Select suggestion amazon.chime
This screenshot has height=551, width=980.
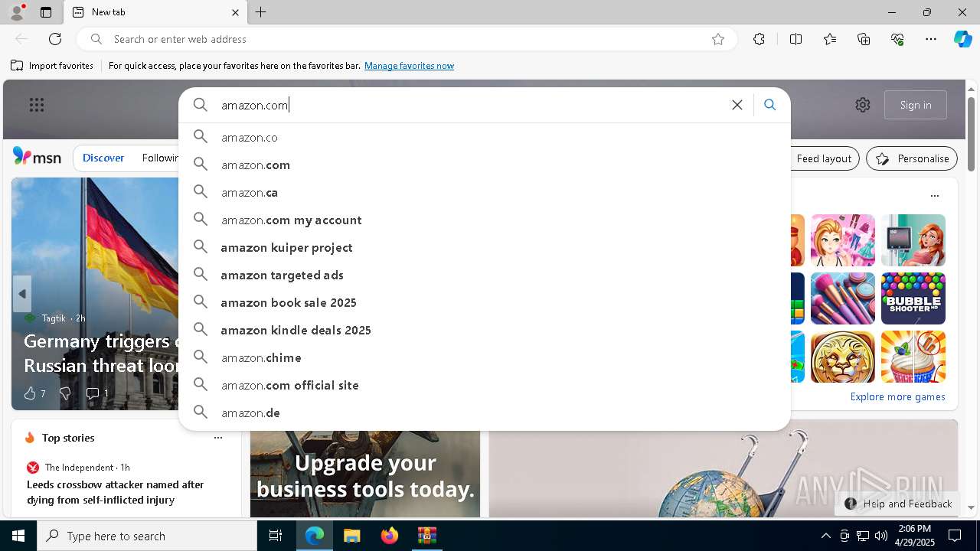pyautogui.click(x=484, y=357)
